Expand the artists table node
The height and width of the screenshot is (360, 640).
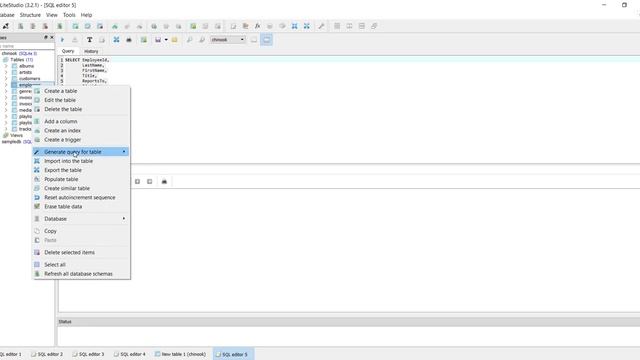click(x=6, y=72)
